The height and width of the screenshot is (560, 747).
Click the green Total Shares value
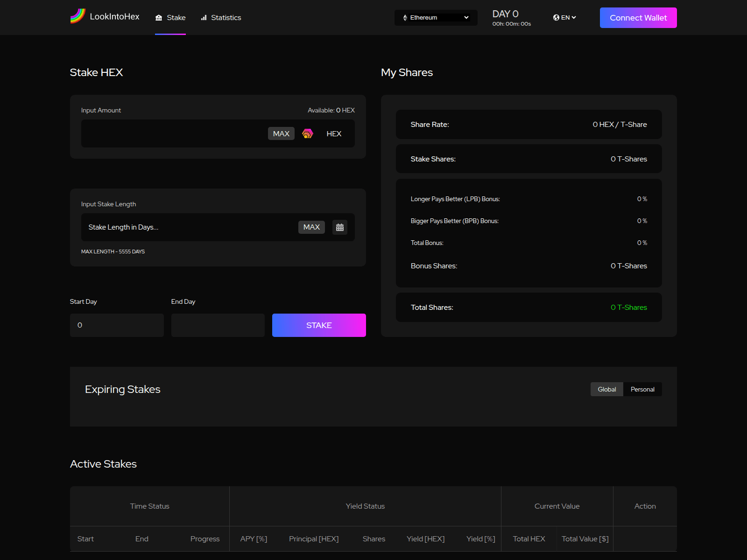tap(628, 308)
